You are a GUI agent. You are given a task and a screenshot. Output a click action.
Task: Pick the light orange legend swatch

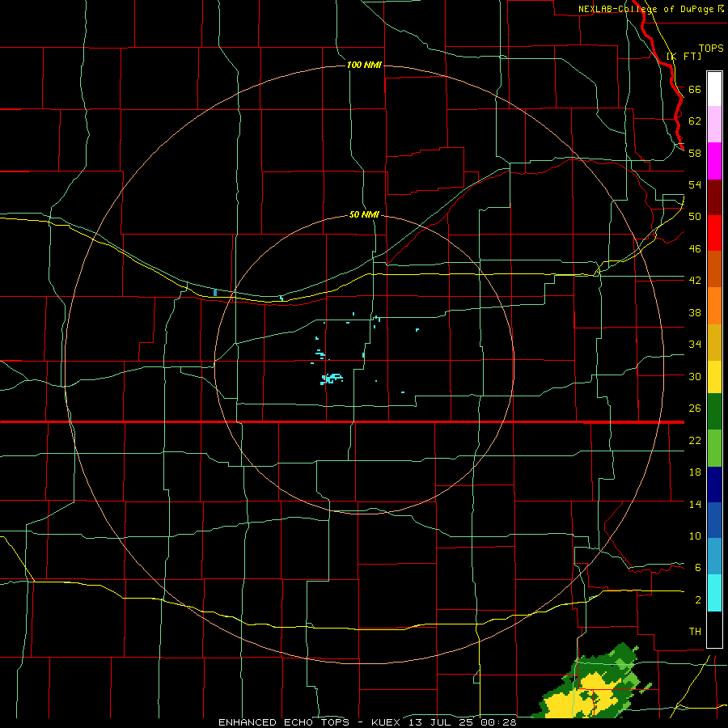pos(714,306)
